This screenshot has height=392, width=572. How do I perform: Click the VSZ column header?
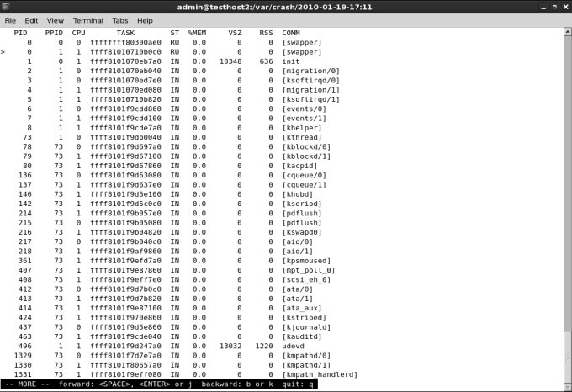click(x=235, y=33)
